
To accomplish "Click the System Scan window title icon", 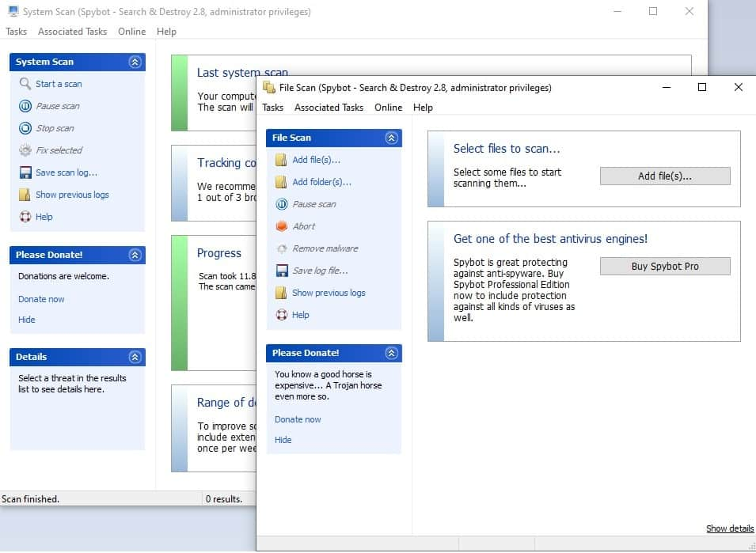I will [x=13, y=11].
